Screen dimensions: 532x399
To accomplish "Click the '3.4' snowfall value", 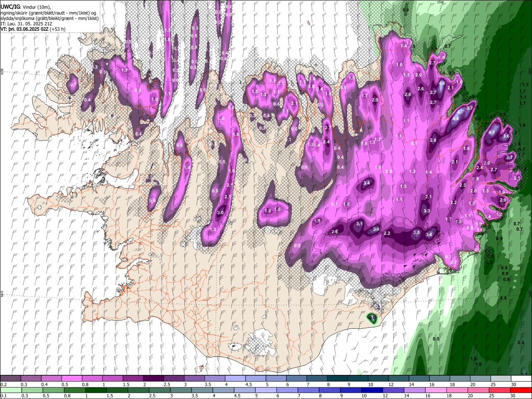I will [367, 183].
